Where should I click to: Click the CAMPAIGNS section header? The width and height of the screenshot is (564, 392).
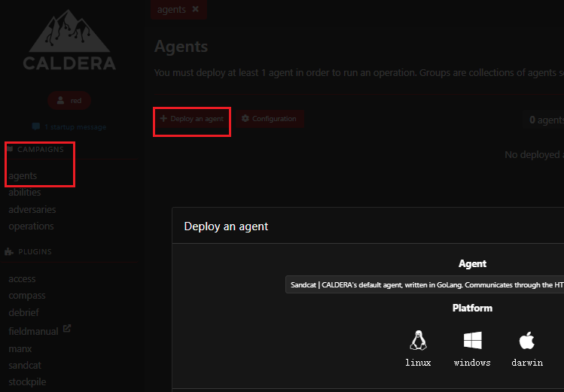(35, 150)
